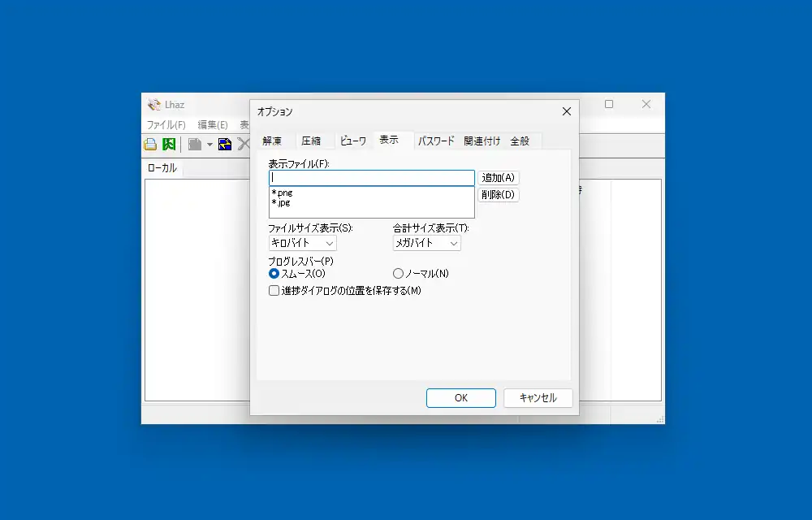The height and width of the screenshot is (520, 812).
Task: Select the ノーマル progress bar option
Action: [398, 274]
